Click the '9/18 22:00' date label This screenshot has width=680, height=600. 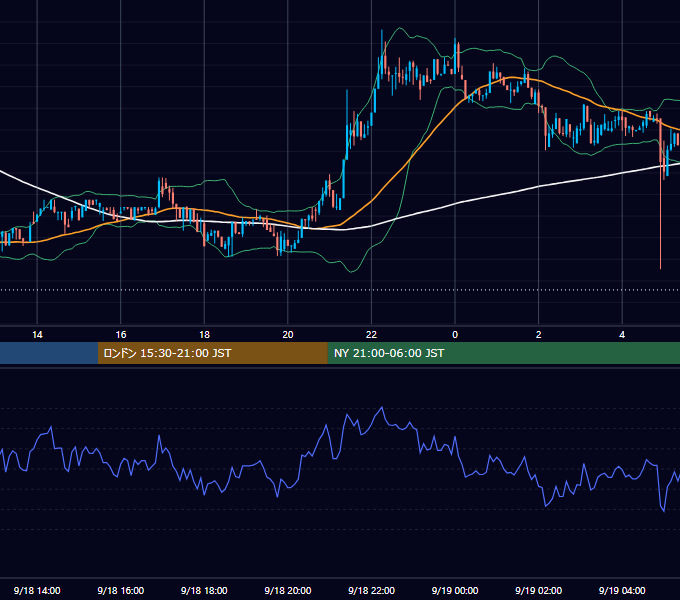pos(371,590)
